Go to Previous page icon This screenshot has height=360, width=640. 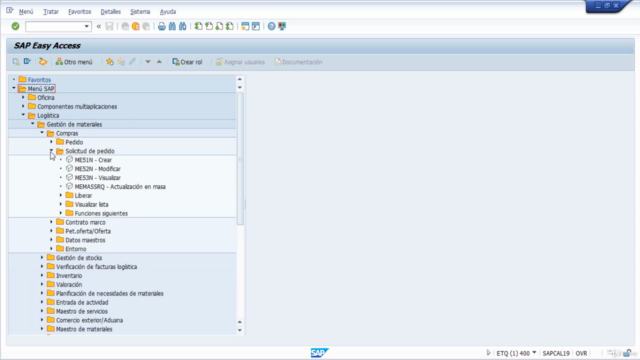click(209, 27)
